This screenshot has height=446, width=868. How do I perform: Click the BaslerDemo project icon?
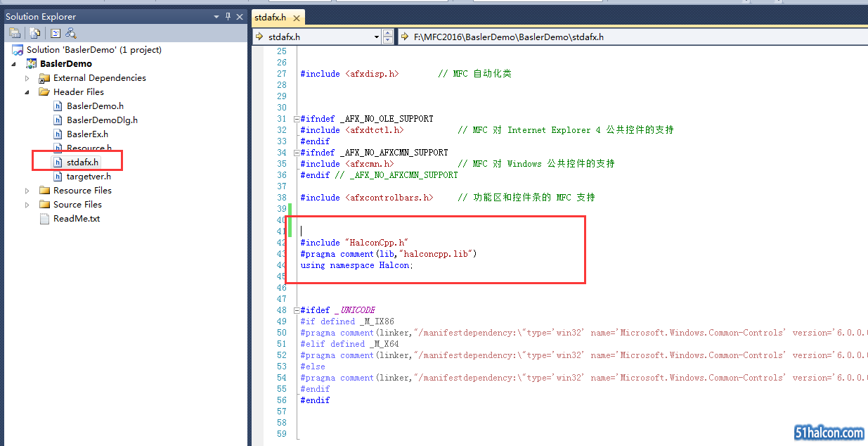(x=32, y=64)
